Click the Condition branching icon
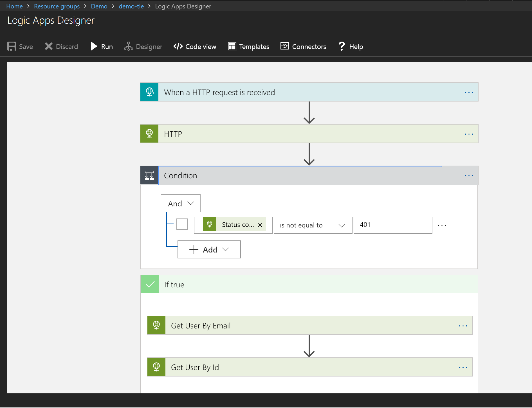 click(x=149, y=175)
